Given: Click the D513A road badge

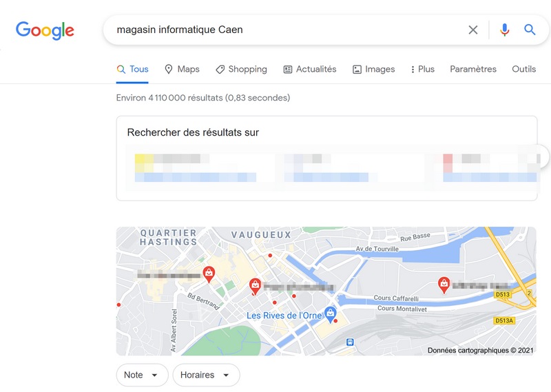Looking at the screenshot, I should tap(504, 320).
